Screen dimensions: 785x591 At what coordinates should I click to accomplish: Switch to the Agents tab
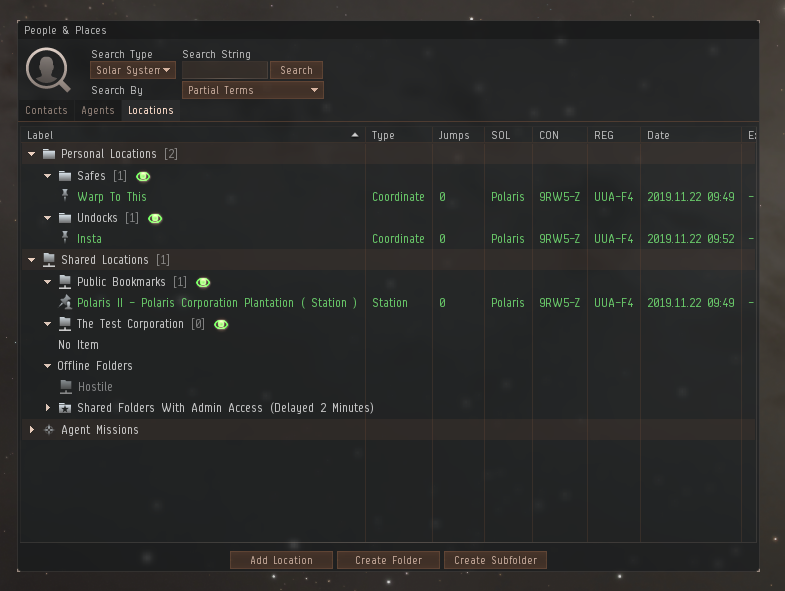tap(98, 110)
